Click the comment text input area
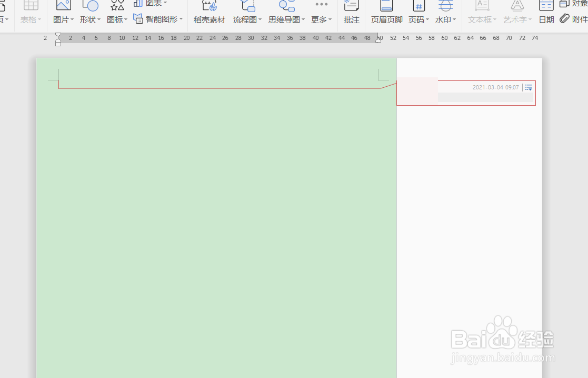 pyautogui.click(x=485, y=97)
